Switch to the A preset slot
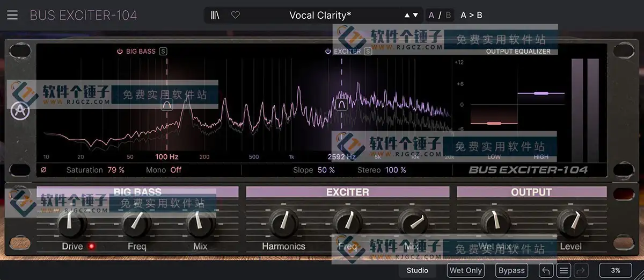The image size is (644, 280). [431, 15]
